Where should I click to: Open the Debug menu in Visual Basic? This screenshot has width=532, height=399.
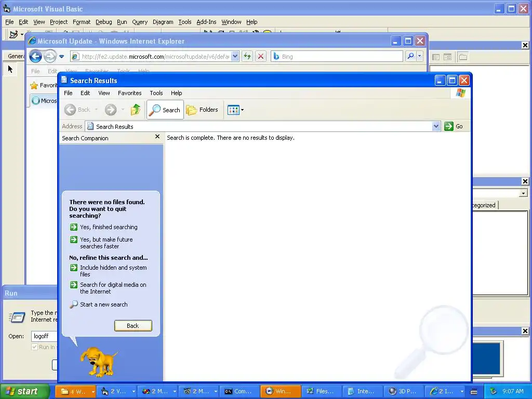[103, 22]
